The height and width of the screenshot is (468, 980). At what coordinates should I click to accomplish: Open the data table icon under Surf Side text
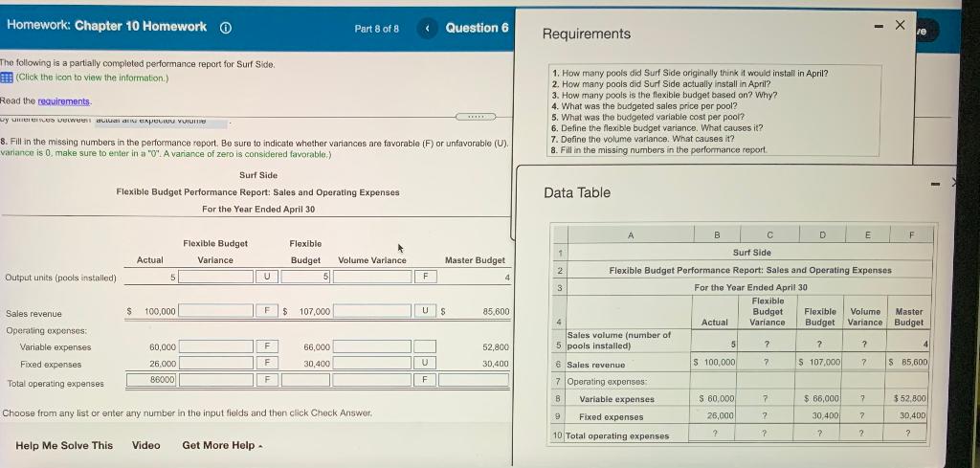(7, 78)
